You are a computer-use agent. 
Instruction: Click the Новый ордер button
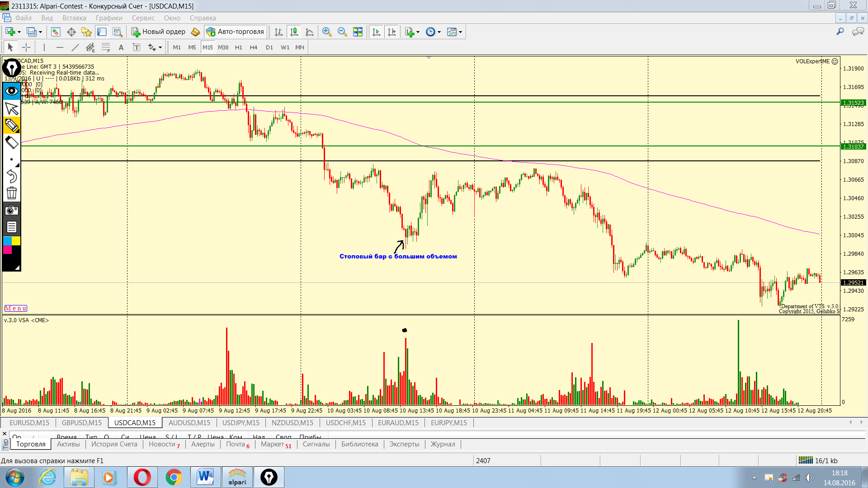158,32
